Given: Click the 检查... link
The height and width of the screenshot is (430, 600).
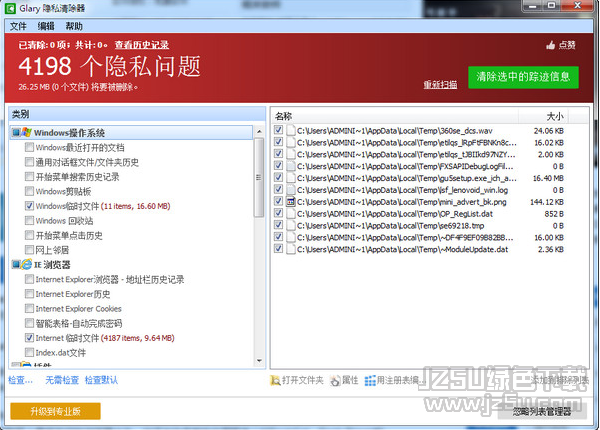Looking at the screenshot, I should (21, 380).
